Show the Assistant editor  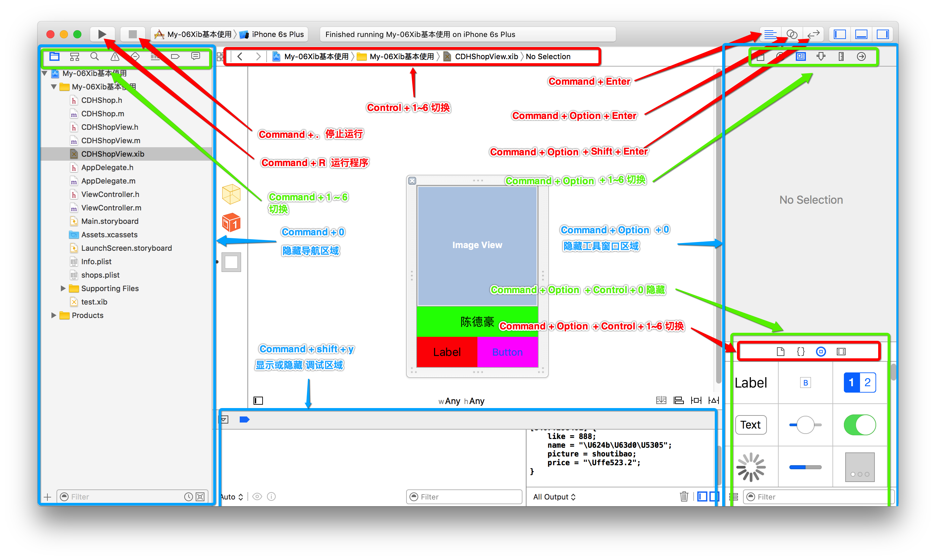pyautogui.click(x=792, y=34)
